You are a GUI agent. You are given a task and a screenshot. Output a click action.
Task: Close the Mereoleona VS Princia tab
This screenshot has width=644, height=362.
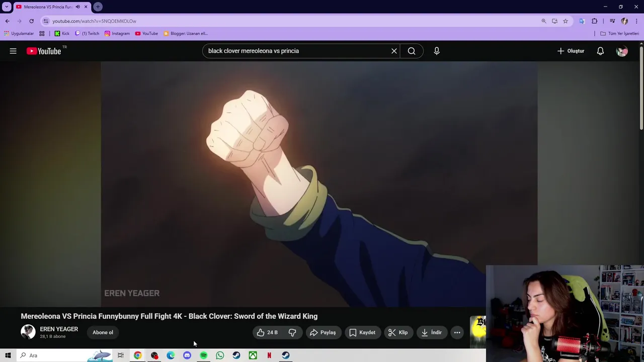coord(86,7)
